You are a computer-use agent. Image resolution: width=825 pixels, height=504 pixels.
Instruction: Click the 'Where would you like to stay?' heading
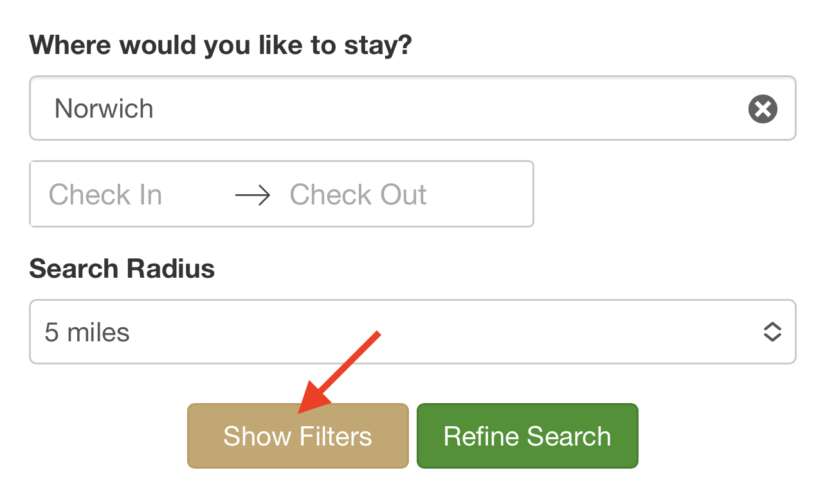coord(221,46)
